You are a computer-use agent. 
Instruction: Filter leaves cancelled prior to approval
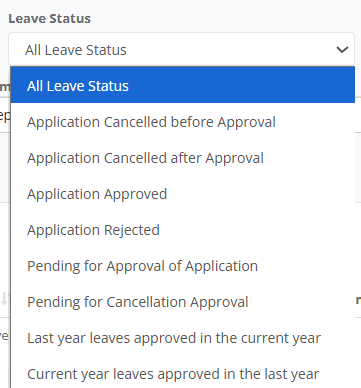(x=183, y=122)
